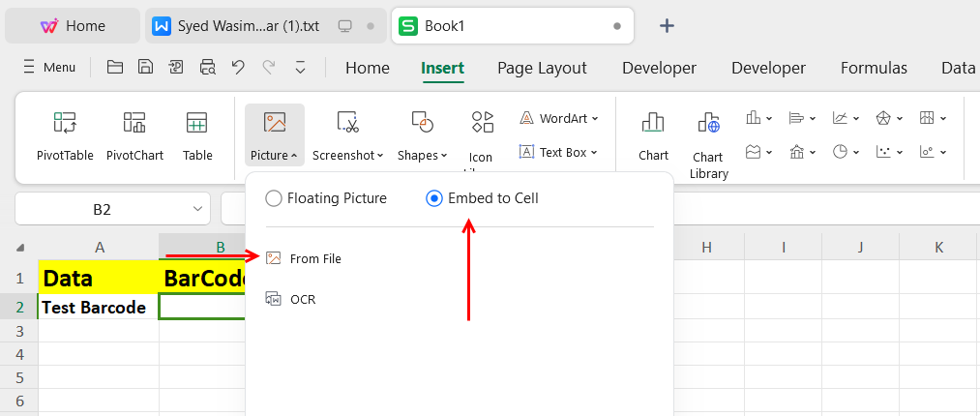The width and height of the screenshot is (980, 416).
Task: Select OCR from the picture menu
Action: tap(302, 299)
